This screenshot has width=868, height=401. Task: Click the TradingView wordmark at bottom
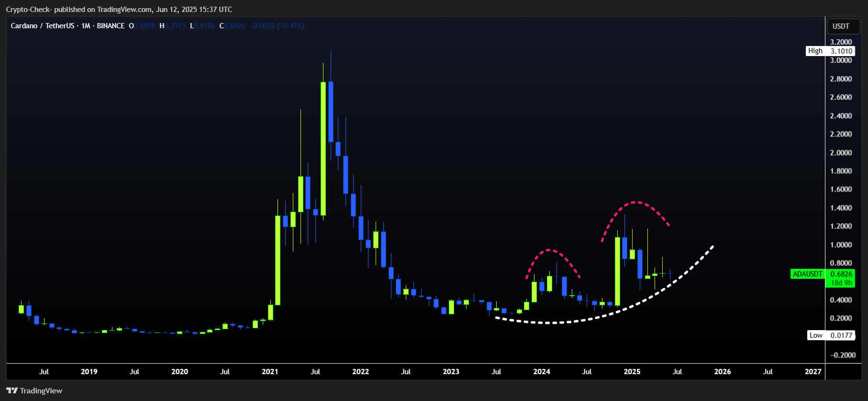pyautogui.click(x=41, y=390)
